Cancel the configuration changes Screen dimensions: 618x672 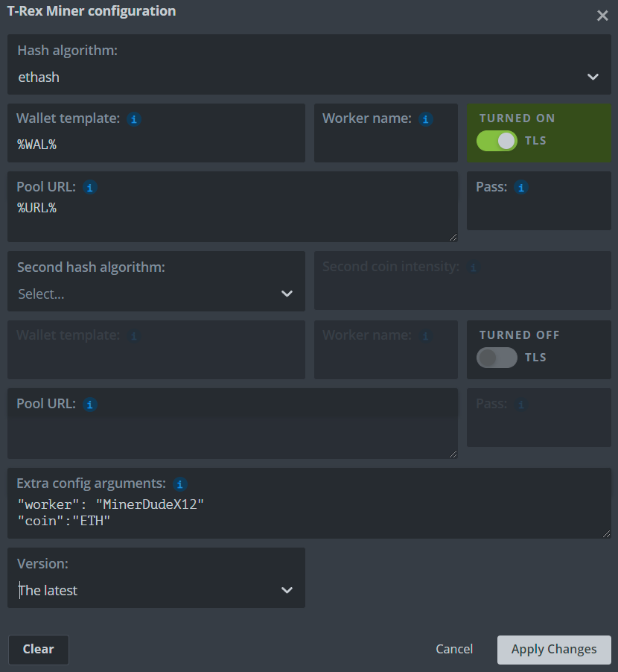[x=454, y=650]
